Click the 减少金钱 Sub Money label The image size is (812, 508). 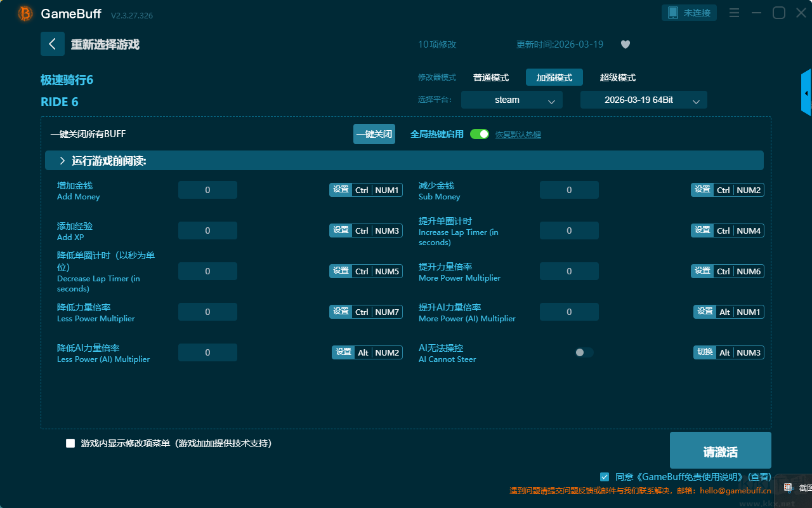click(440, 190)
